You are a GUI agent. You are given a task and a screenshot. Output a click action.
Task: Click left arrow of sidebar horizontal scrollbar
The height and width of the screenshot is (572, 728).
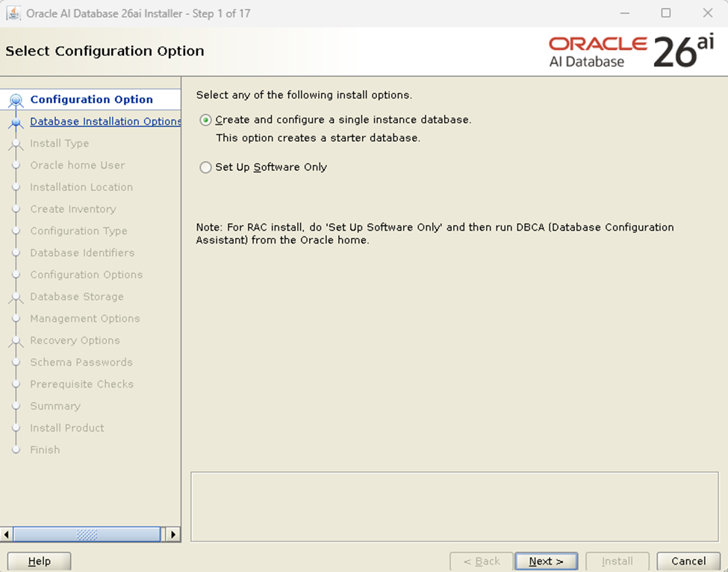pos(7,535)
